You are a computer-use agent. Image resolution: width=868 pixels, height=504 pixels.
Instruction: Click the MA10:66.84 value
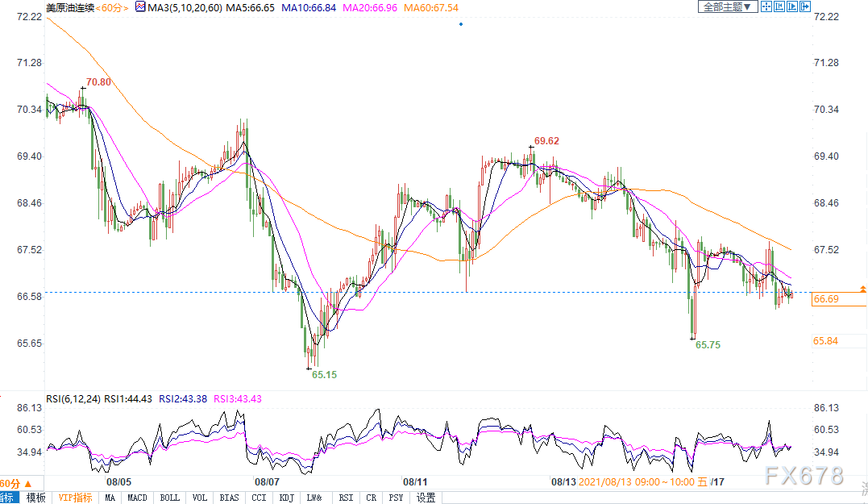309,8
